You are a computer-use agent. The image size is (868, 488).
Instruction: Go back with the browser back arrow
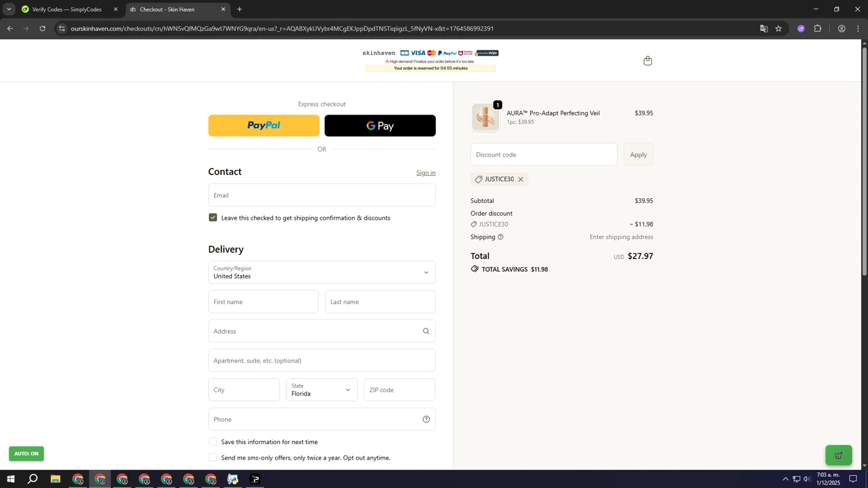coord(10,28)
